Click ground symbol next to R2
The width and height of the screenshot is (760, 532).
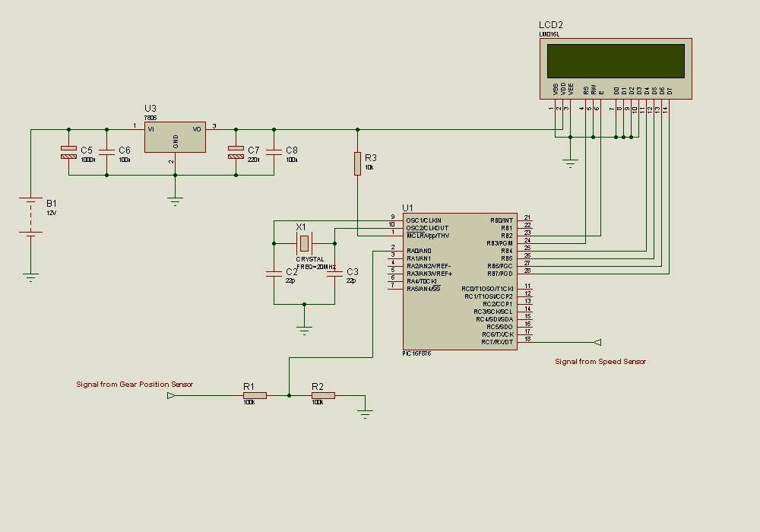coord(365,414)
